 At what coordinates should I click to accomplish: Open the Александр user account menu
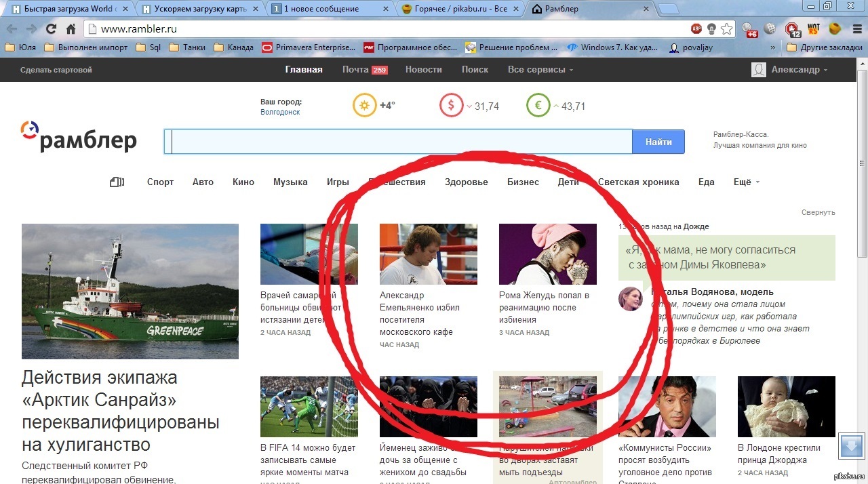[x=790, y=70]
